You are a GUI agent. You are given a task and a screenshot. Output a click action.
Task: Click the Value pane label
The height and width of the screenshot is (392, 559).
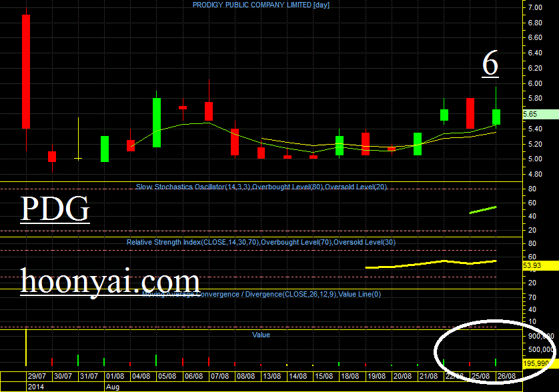tap(261, 335)
